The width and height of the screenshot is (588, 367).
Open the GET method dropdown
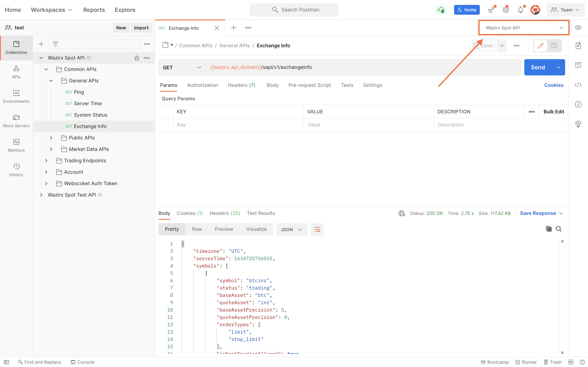[x=182, y=67]
